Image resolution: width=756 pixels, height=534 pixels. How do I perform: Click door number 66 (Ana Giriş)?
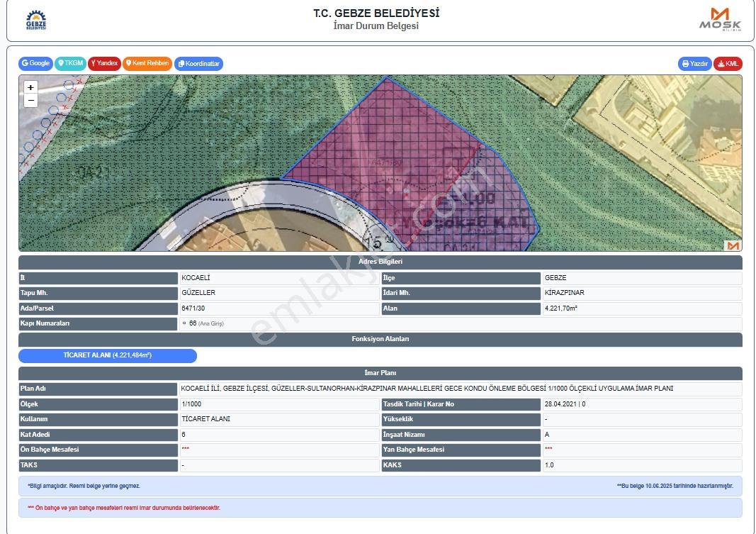click(206, 323)
